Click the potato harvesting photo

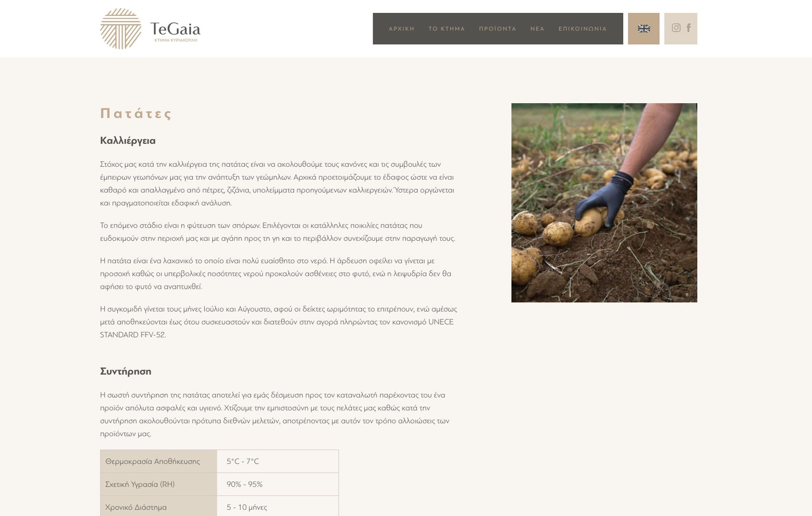[x=604, y=203]
